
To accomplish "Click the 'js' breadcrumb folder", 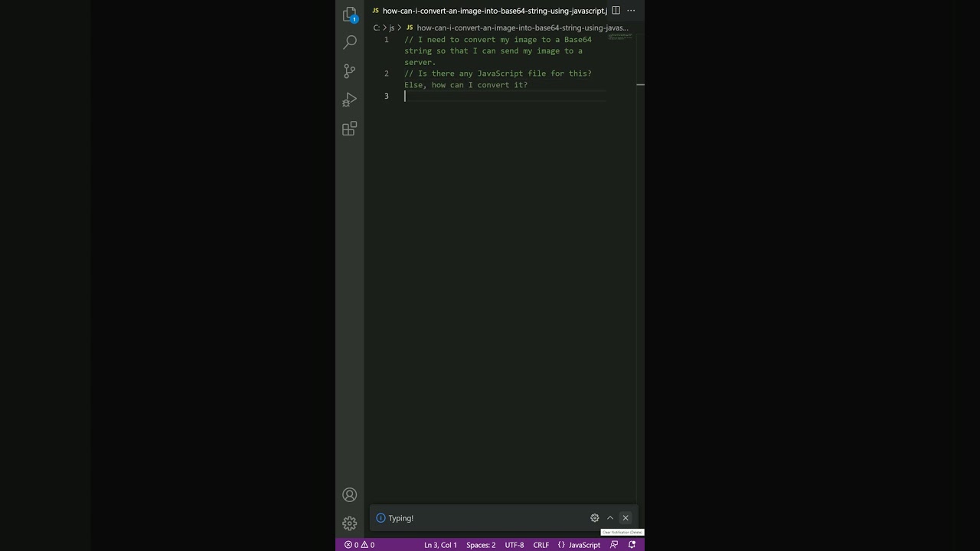I will coord(392,28).
